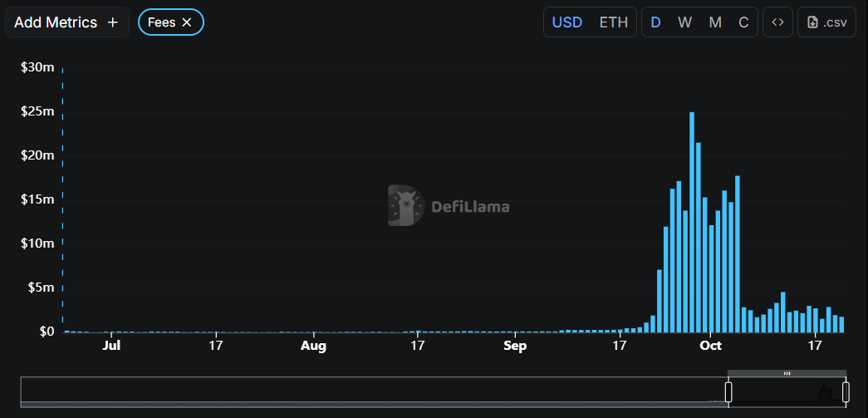Click the Fees metric chip label

coord(161,22)
